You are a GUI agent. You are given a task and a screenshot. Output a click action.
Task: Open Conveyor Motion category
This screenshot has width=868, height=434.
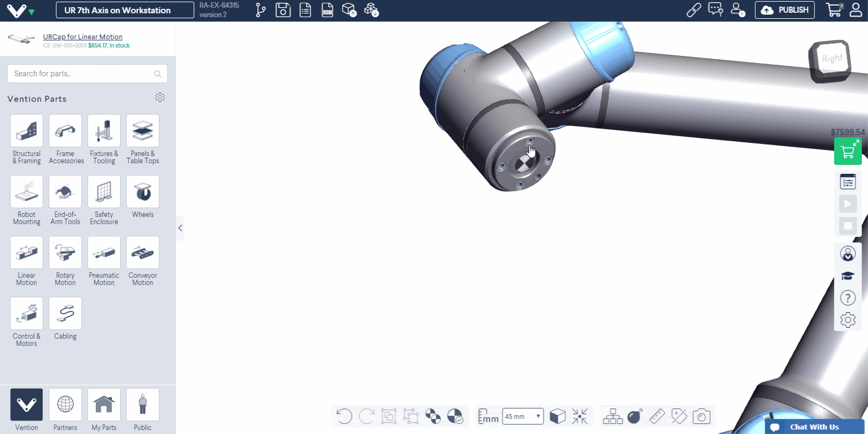click(143, 262)
